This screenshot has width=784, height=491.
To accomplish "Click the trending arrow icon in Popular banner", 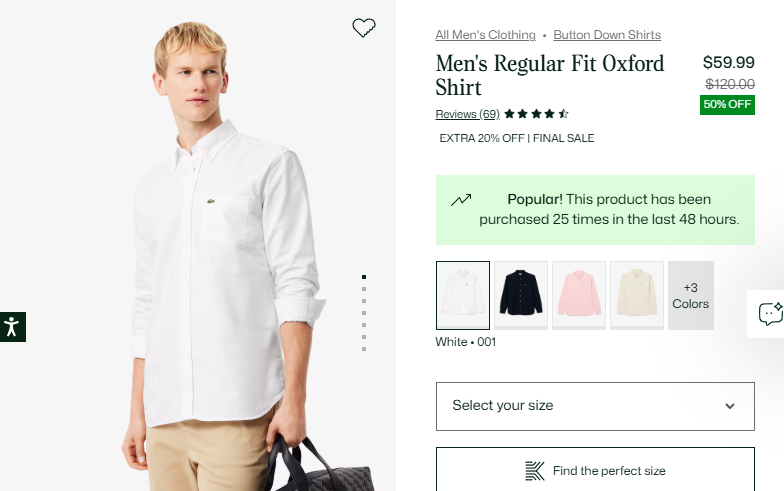I will (460, 200).
